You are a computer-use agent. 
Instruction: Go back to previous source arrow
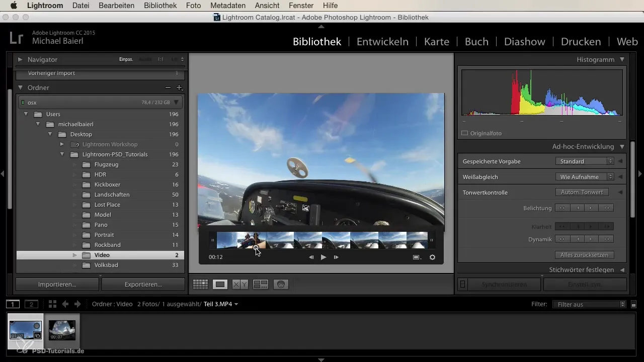tap(65, 304)
